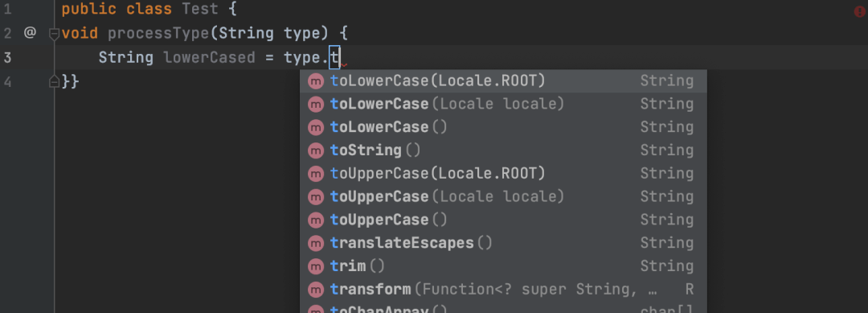868x313 pixels.
Task: Click method icon beside trim()
Action: pyautogui.click(x=316, y=266)
